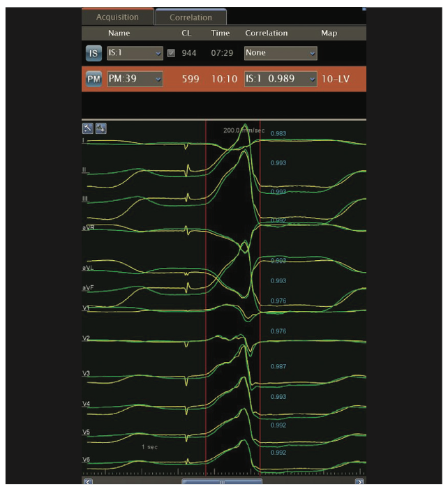Open the PM:39 name dropdown

[x=135, y=79]
